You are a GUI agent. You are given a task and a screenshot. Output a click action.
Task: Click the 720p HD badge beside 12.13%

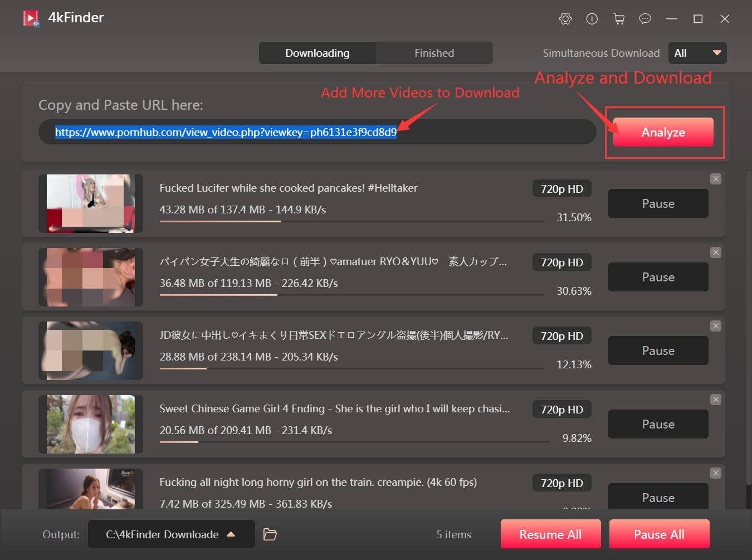[x=562, y=336]
